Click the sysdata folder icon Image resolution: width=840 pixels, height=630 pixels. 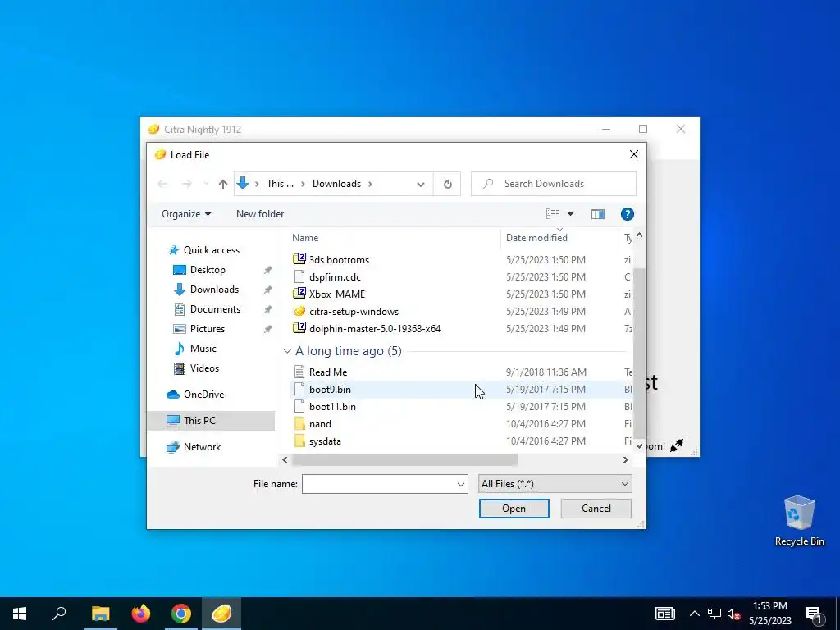pyautogui.click(x=299, y=441)
